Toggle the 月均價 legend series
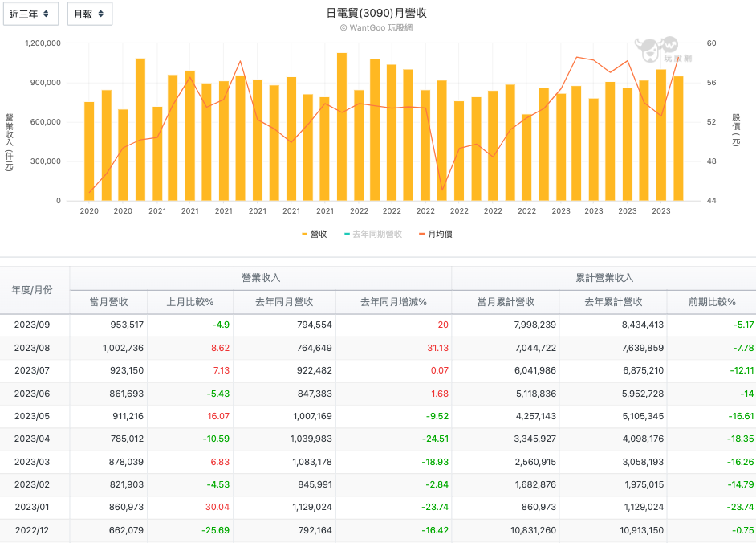Image resolution: width=756 pixels, height=543 pixels. (x=435, y=234)
